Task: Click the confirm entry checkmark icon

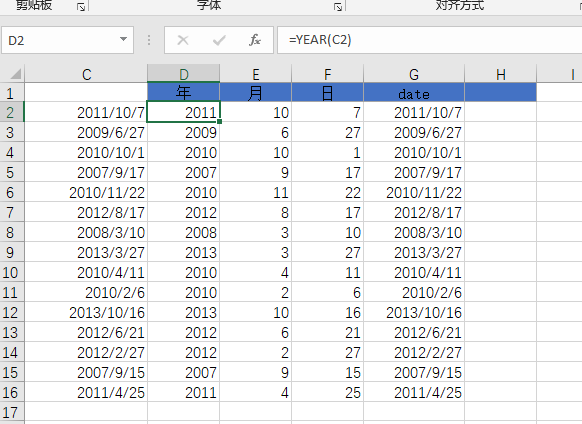Action: click(x=219, y=40)
